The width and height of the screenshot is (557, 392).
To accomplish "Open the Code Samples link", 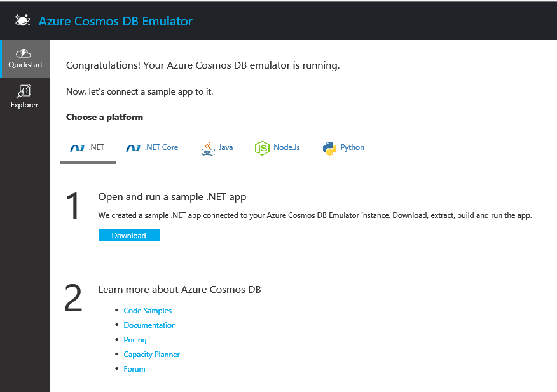I will [148, 311].
